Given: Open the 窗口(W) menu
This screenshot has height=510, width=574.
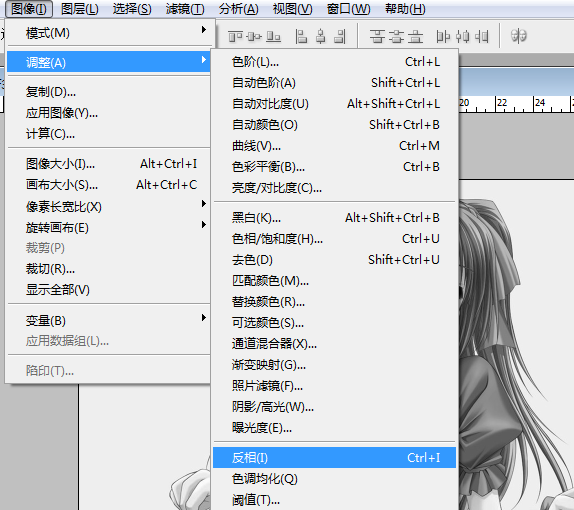Looking at the screenshot, I should [x=348, y=9].
